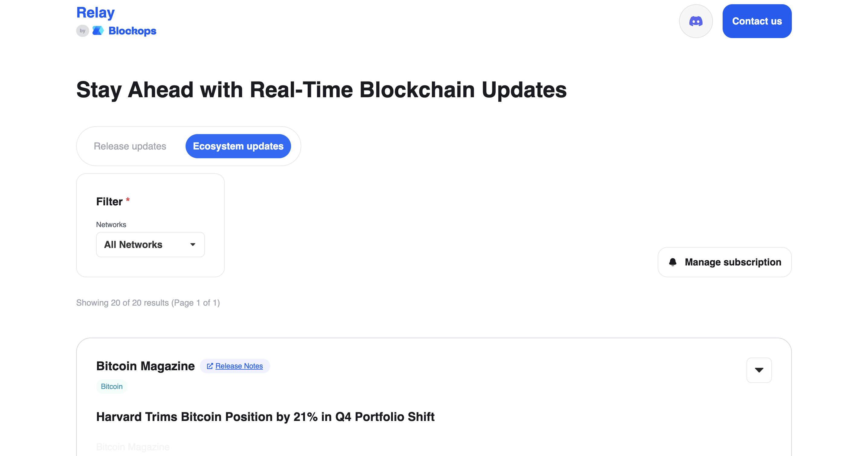Click the bell icon on Manage subscription
Image resolution: width=868 pixels, height=456 pixels.
pos(673,262)
